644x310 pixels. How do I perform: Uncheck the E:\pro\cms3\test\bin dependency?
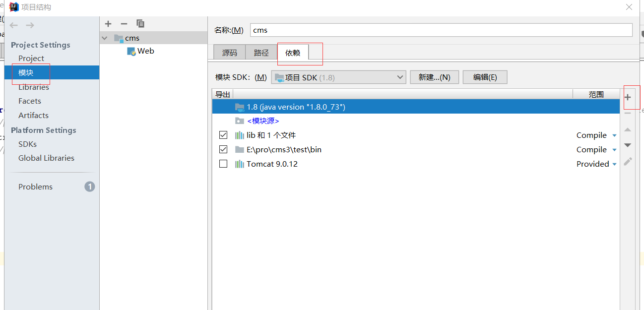tap(223, 149)
